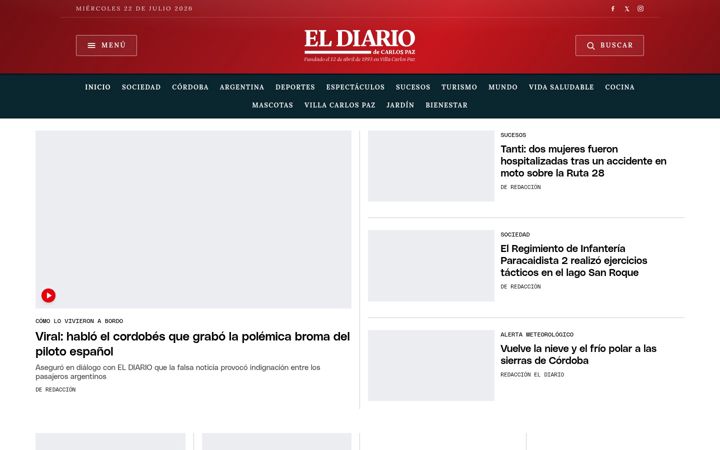Select ARGENTINA in the navigation bar

[x=242, y=87]
